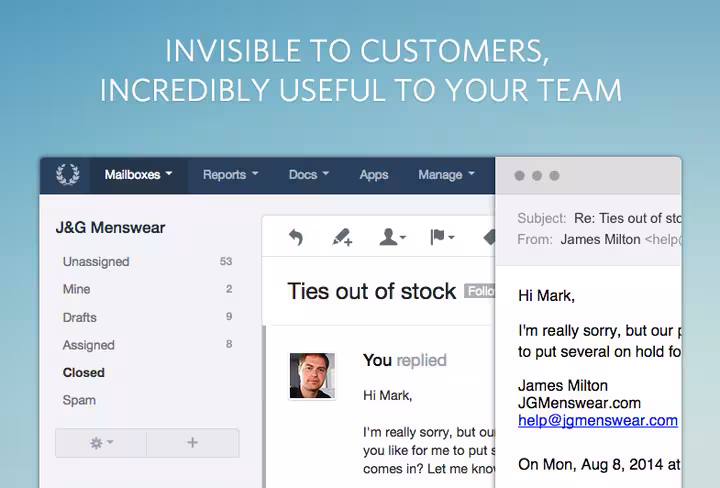Select the Mine folder
Viewport: 720px width, 488px height.
147,289
